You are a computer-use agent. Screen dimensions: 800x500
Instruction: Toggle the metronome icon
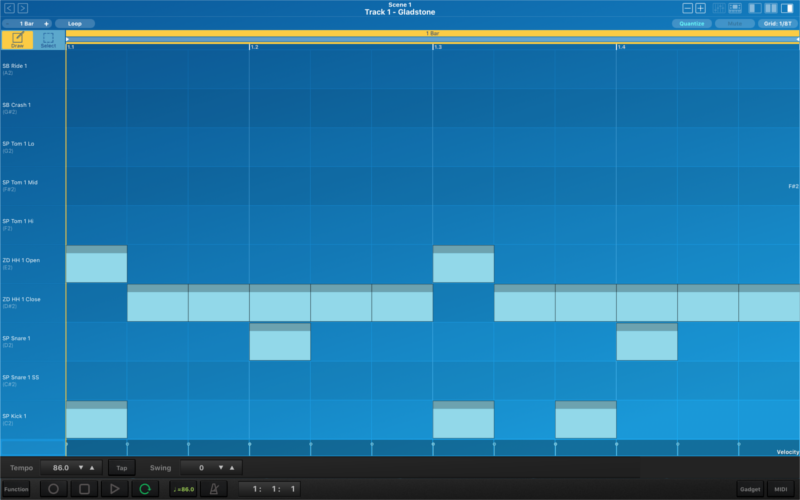tap(214, 489)
